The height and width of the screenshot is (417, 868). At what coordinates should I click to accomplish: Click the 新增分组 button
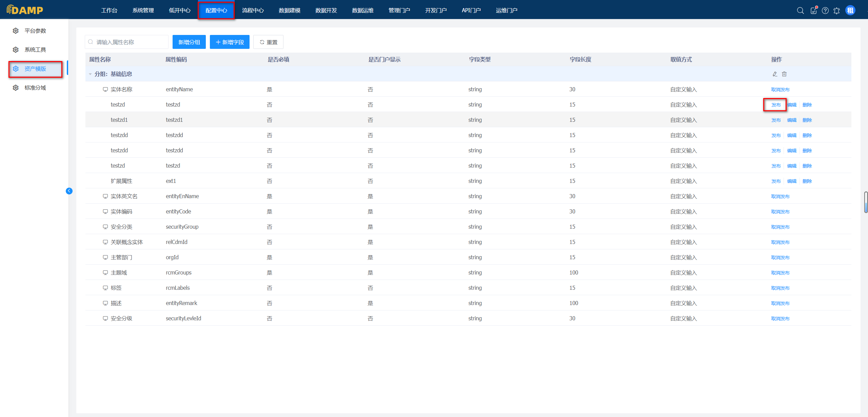[189, 42]
